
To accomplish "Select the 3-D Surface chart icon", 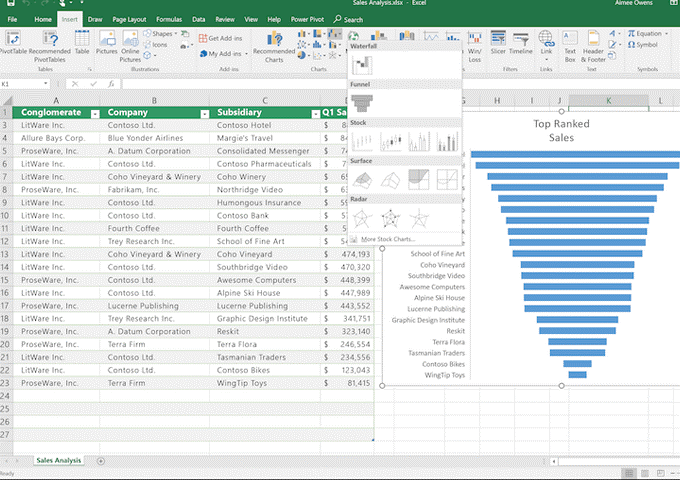I will point(363,179).
